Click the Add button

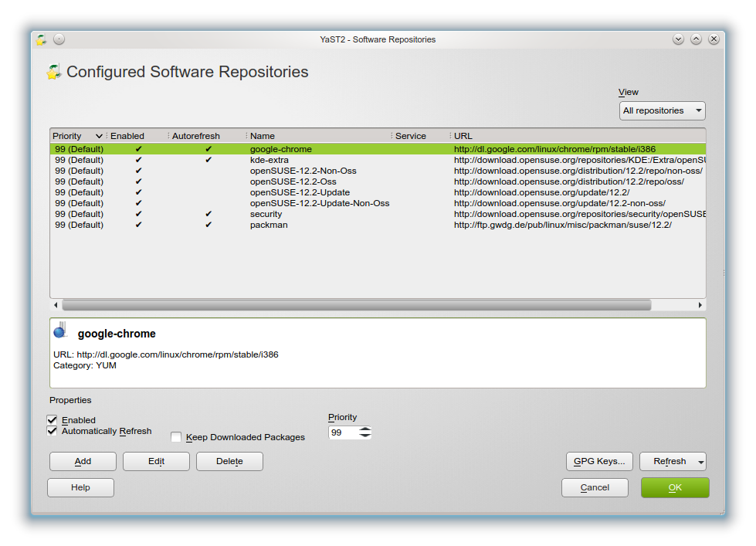pyautogui.click(x=83, y=461)
